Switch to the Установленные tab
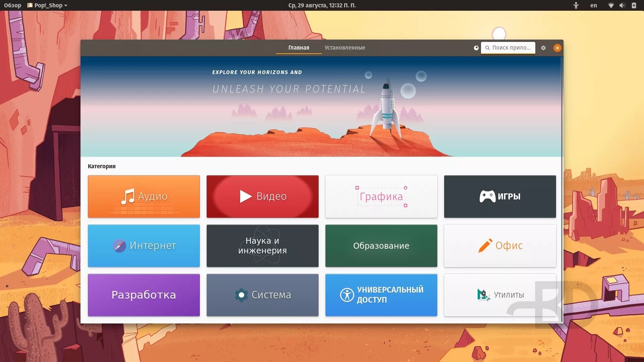 344,48
